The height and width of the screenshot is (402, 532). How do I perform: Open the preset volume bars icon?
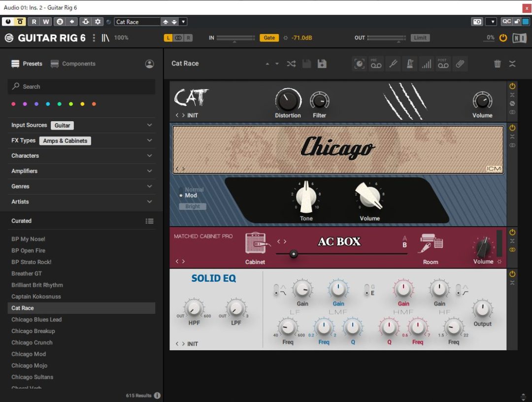[x=427, y=64]
